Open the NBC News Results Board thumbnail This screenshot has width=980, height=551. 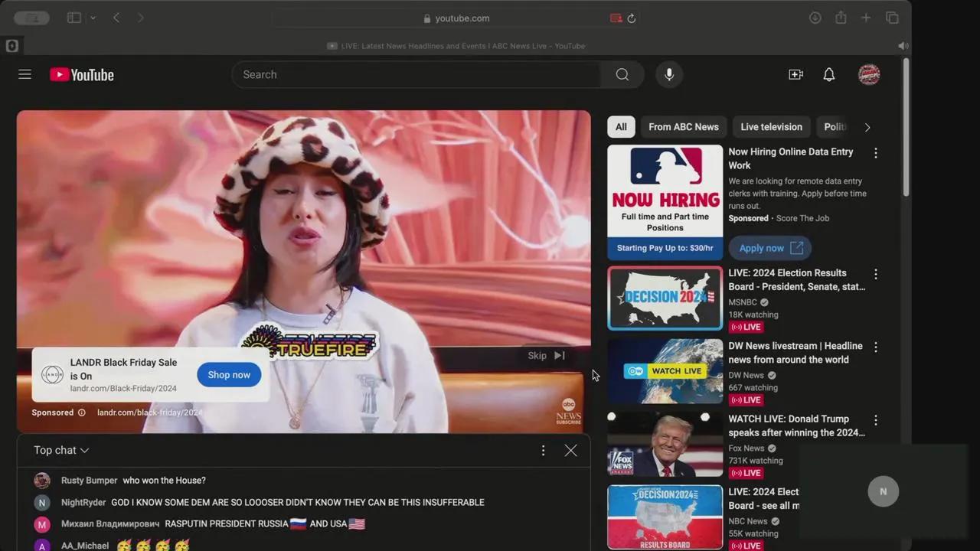665,517
